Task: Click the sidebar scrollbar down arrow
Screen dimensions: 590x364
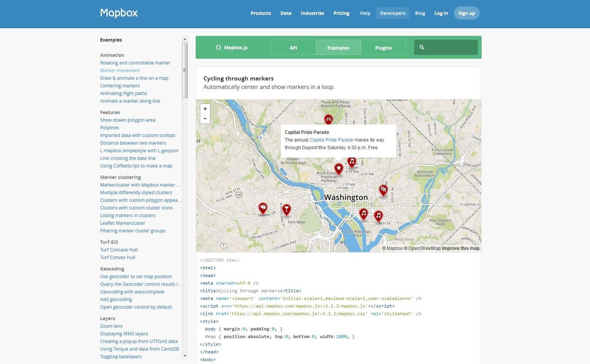Action: [185, 356]
